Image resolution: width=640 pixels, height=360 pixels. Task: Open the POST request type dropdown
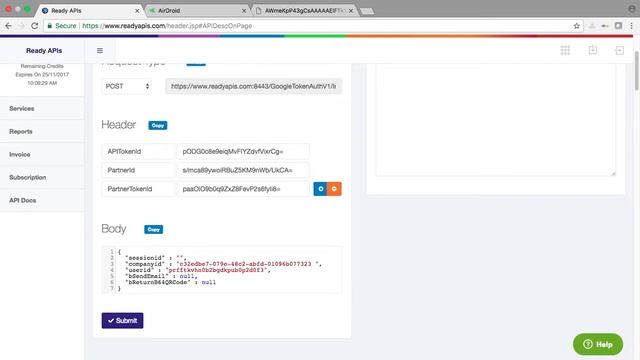[127, 86]
